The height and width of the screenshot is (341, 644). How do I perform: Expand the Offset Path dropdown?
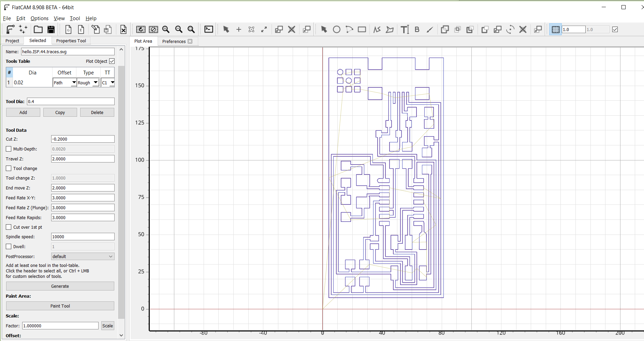click(x=64, y=83)
